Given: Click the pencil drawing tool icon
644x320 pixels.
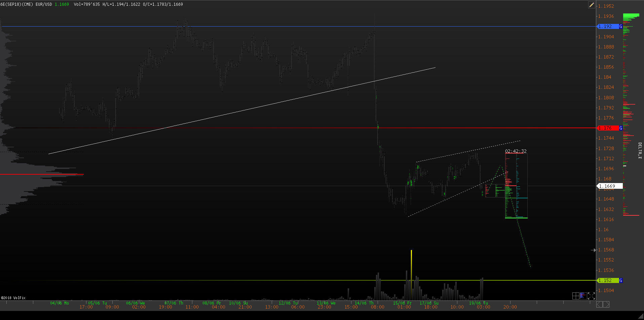Looking at the screenshot, I should [592, 5].
